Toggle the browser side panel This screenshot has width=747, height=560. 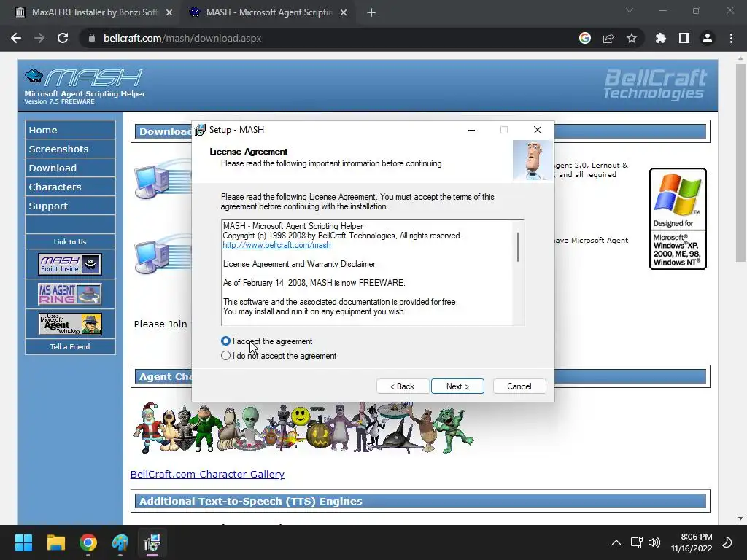(x=684, y=38)
